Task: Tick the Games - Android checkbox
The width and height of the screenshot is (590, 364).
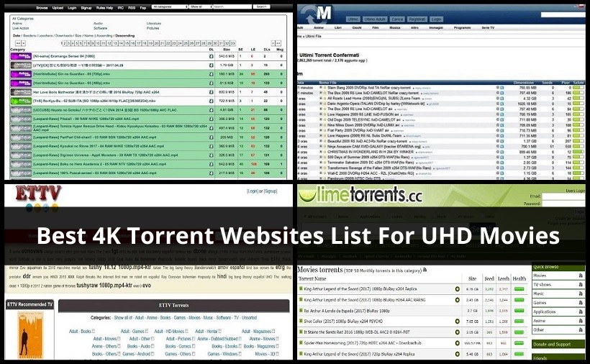Action: (x=153, y=354)
